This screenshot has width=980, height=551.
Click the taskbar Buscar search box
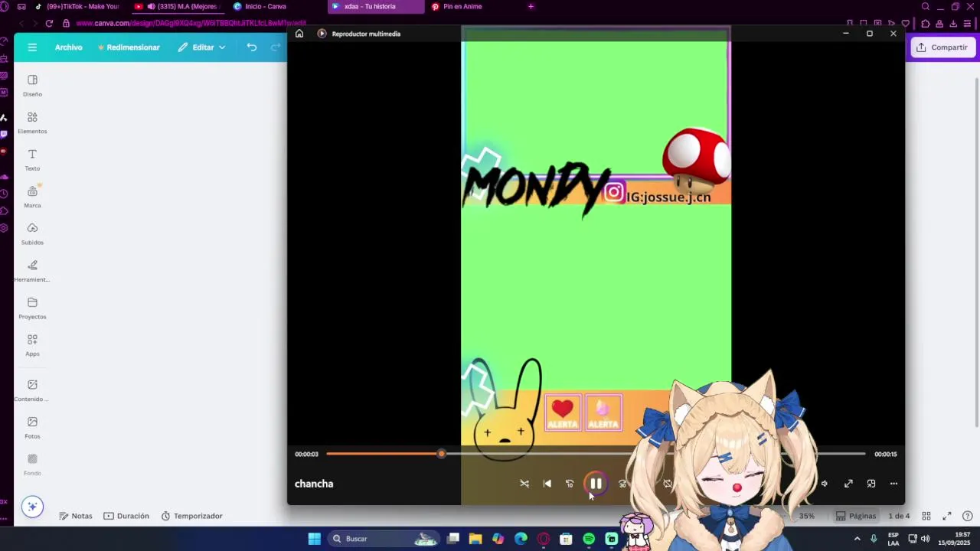click(x=384, y=539)
